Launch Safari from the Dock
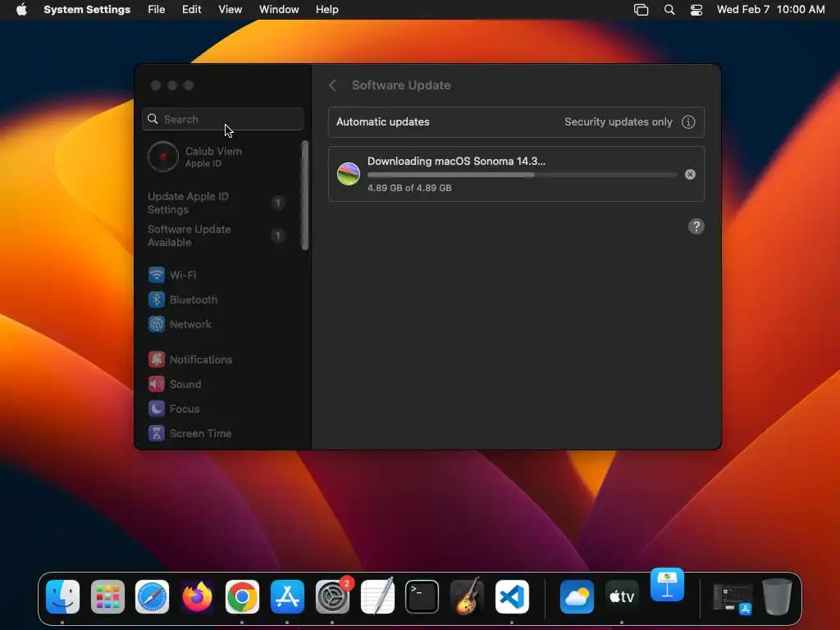The height and width of the screenshot is (630, 840). (152, 596)
